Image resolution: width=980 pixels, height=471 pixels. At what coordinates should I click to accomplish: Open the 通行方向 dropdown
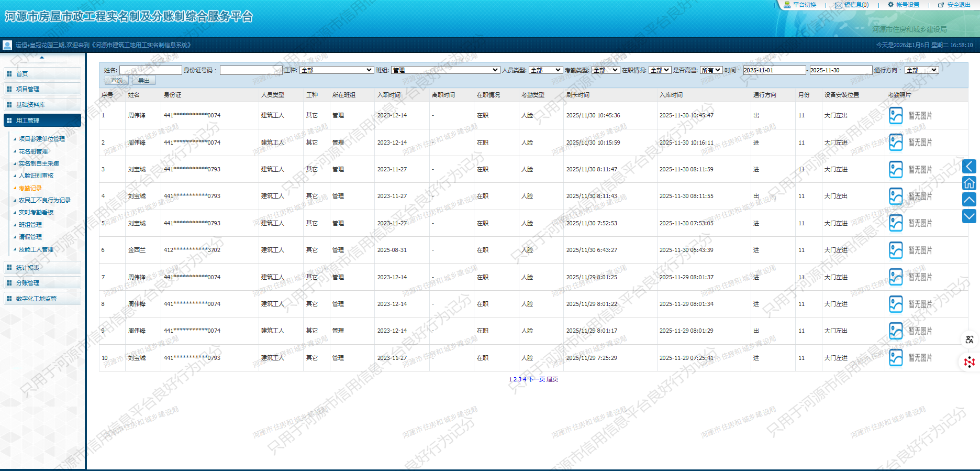pos(921,70)
